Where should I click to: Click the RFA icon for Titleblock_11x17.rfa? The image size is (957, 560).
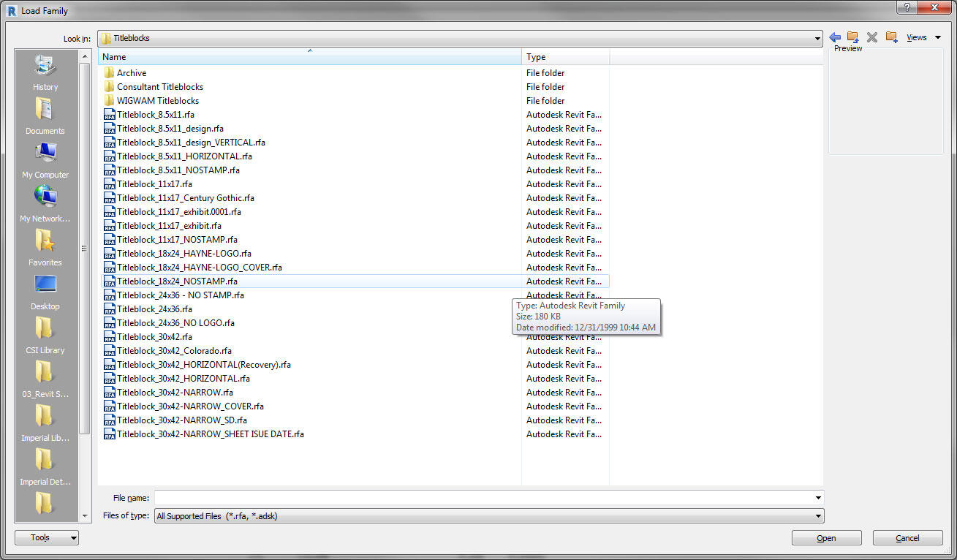110,184
